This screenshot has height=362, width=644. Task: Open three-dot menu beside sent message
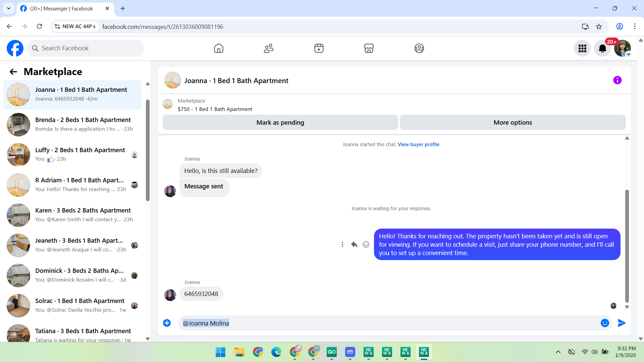342,244
